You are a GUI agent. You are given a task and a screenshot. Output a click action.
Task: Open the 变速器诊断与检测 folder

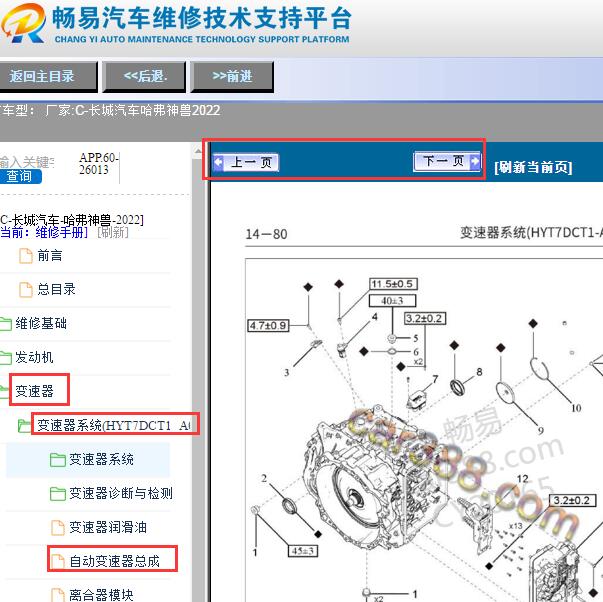pyautogui.click(x=121, y=493)
